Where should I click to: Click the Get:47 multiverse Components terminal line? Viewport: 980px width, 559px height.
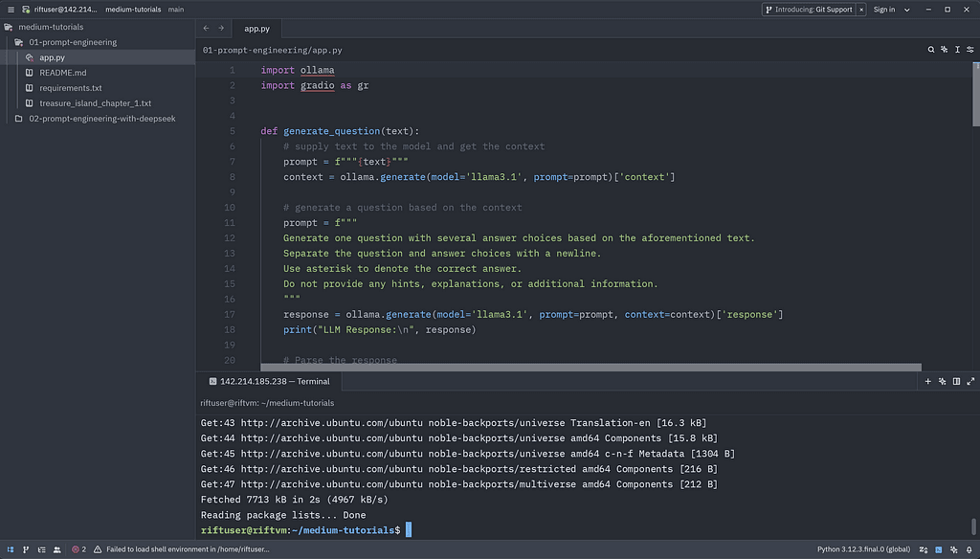pyautogui.click(x=459, y=484)
